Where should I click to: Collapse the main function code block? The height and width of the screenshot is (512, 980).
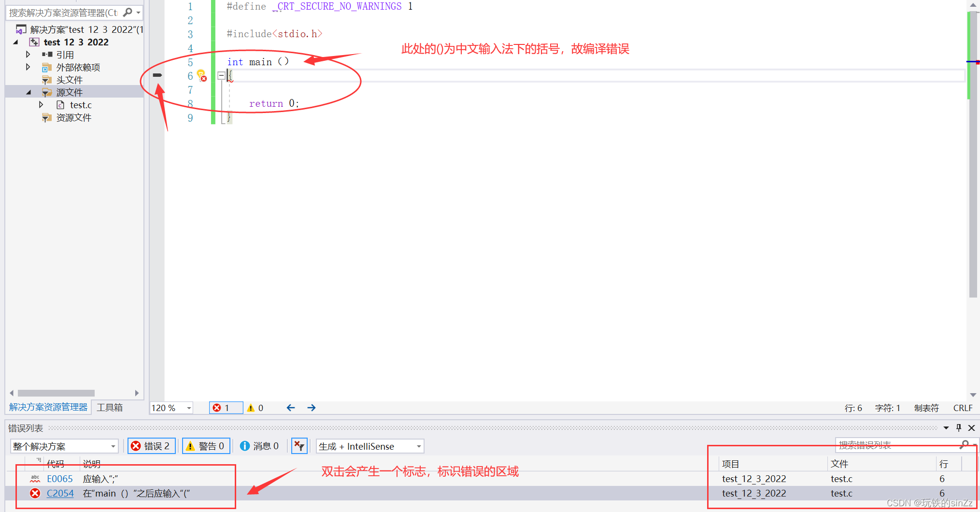(x=221, y=75)
